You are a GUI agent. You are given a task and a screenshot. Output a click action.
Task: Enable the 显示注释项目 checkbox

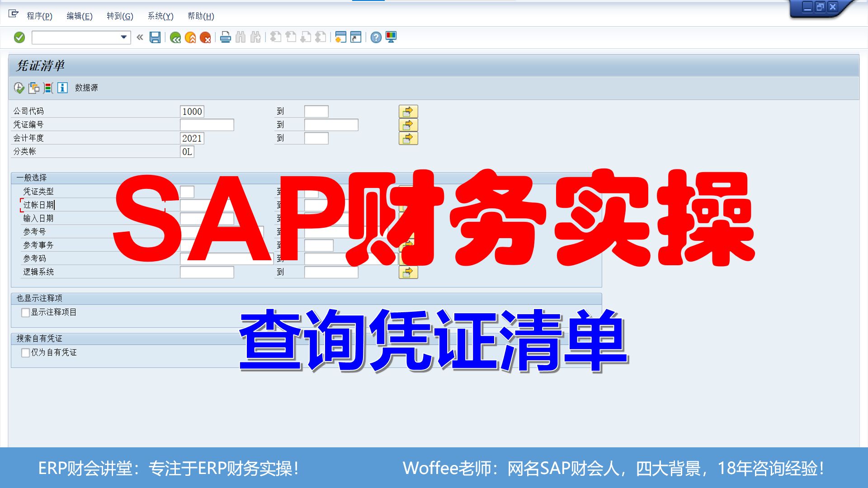tap(26, 313)
